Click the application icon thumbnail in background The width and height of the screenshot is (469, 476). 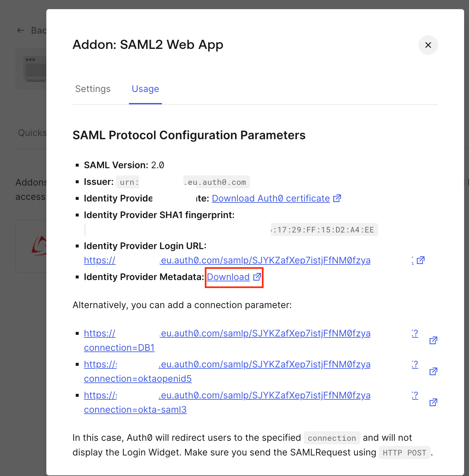click(x=31, y=69)
